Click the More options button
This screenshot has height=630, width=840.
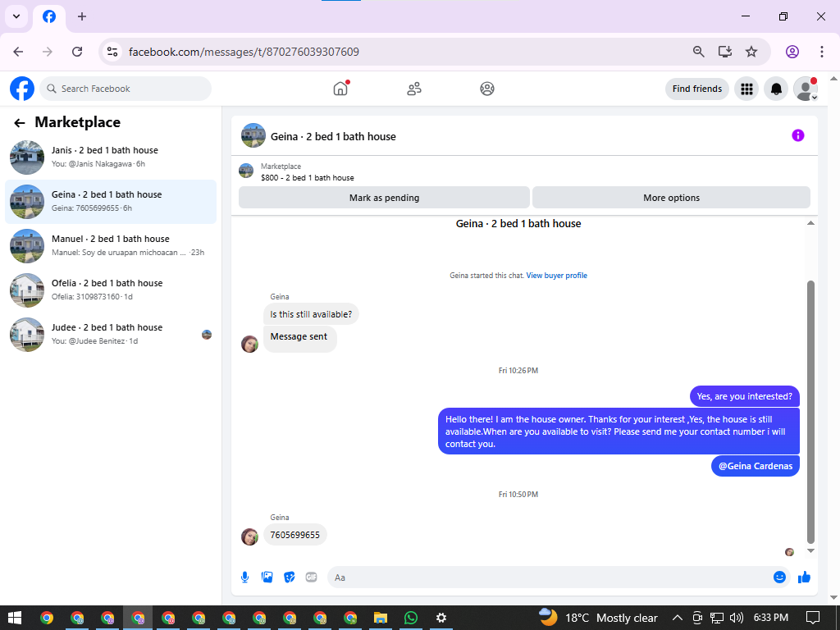tap(671, 198)
